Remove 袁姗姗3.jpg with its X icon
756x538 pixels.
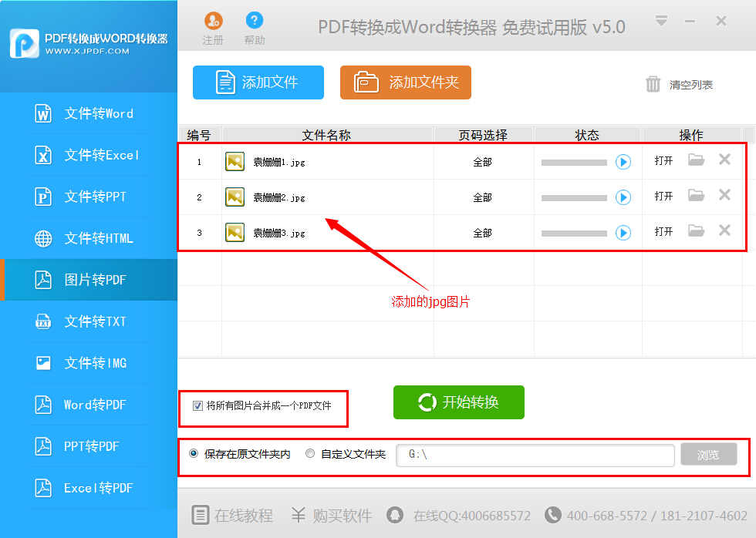pos(724,230)
